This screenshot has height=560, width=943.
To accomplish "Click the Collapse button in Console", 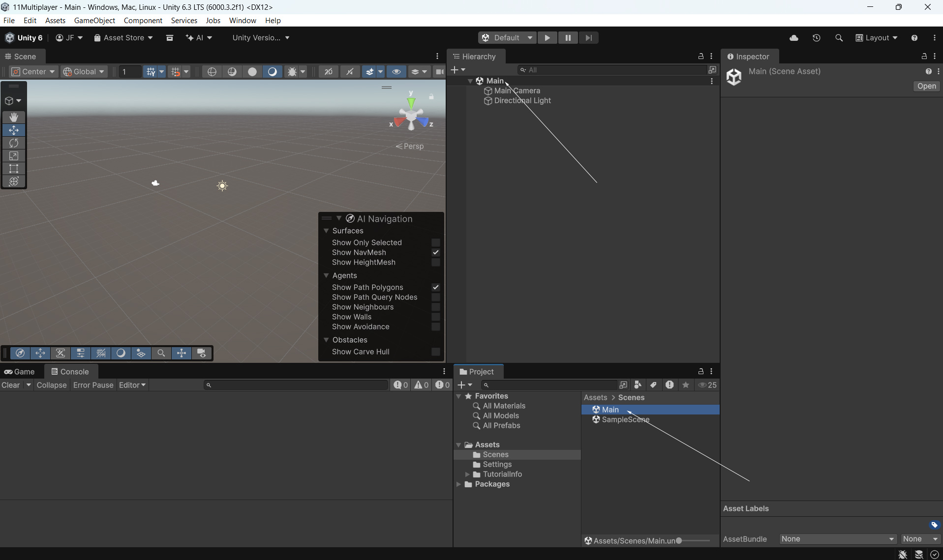I will [51, 385].
